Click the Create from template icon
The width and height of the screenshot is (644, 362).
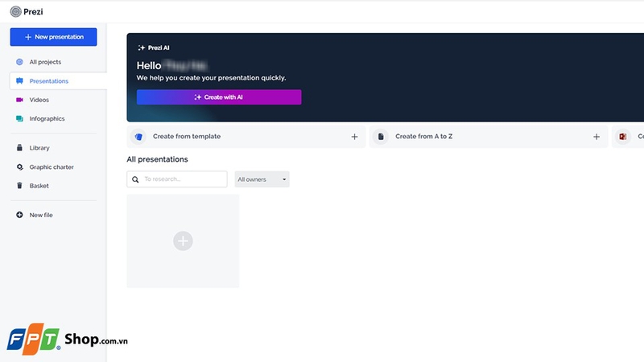(138, 137)
